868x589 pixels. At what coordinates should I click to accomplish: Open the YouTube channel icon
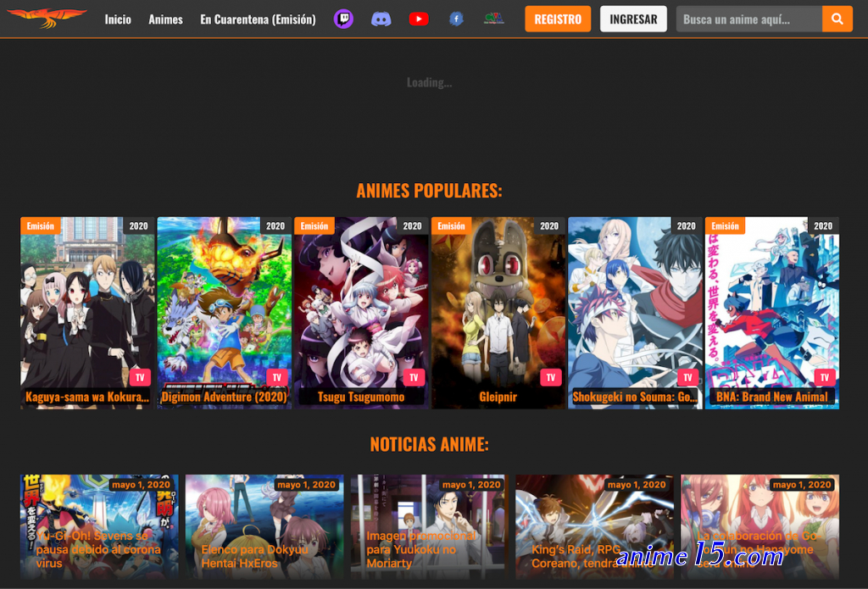tap(419, 19)
